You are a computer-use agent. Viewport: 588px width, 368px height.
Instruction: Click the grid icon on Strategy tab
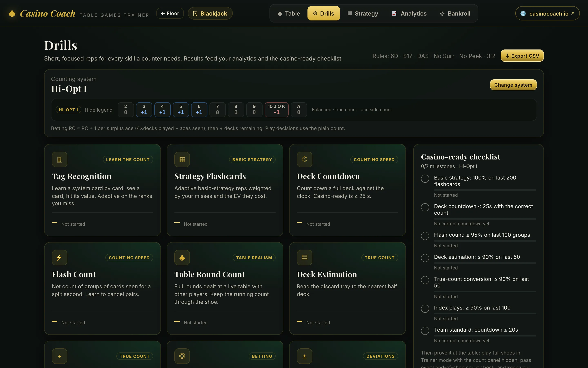(349, 13)
